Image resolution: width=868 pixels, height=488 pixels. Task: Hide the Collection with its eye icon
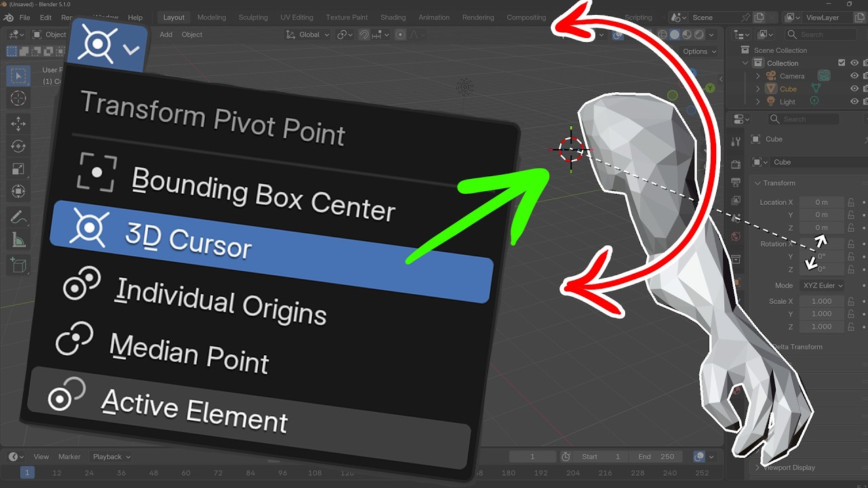coord(854,63)
